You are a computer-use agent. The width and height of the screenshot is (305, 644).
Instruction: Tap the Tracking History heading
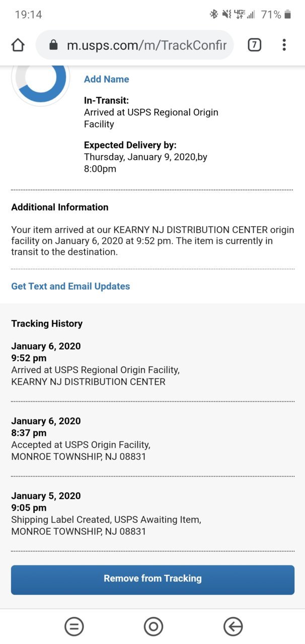pos(47,324)
